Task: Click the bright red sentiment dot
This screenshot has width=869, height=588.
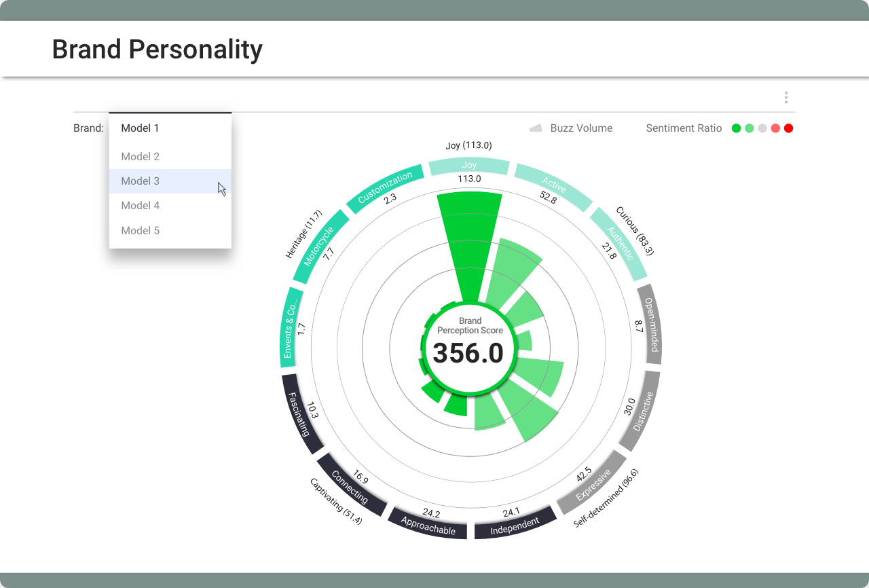Action: click(788, 128)
